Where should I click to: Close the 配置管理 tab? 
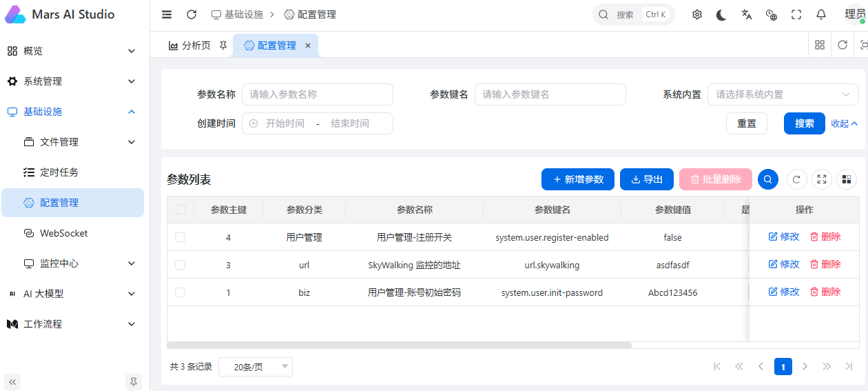click(308, 46)
